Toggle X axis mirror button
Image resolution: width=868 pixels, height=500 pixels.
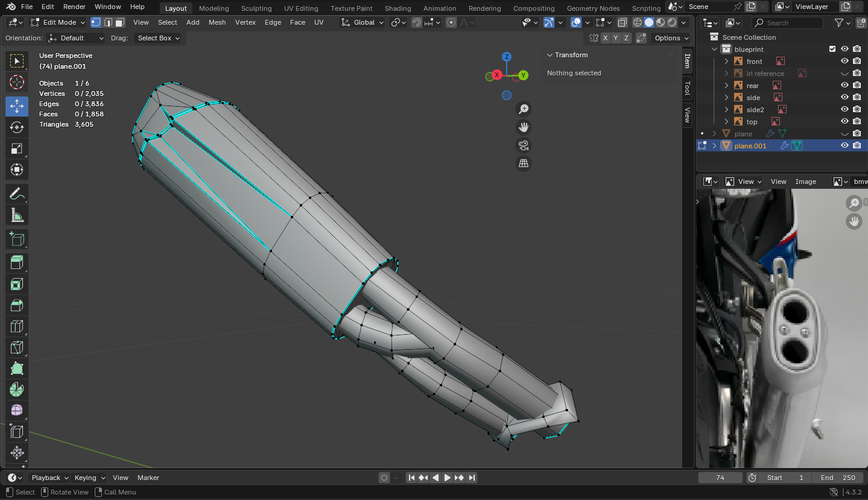click(605, 38)
